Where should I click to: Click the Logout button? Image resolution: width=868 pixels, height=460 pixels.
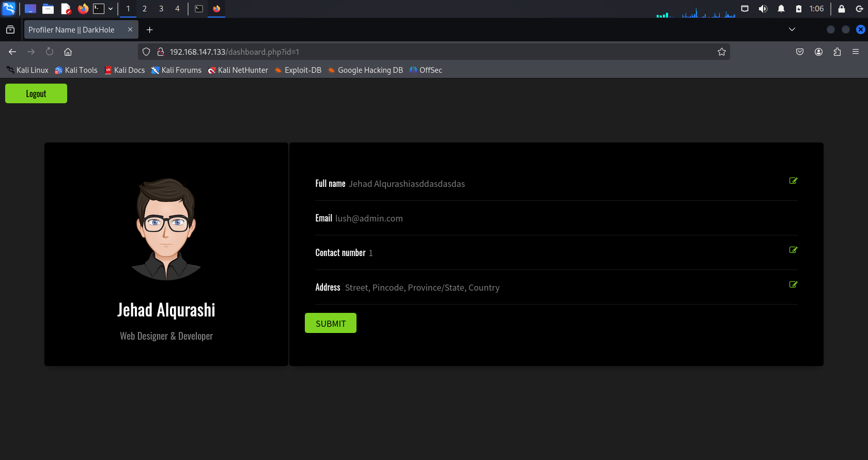(x=36, y=93)
